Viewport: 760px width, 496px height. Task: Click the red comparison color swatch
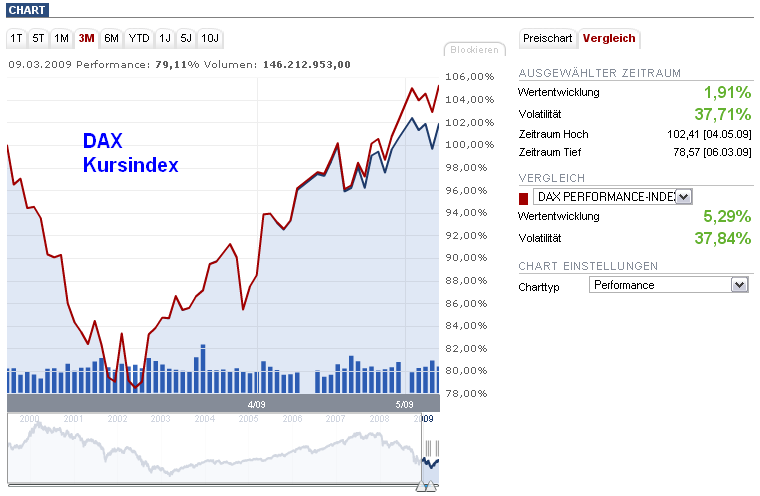click(x=523, y=197)
